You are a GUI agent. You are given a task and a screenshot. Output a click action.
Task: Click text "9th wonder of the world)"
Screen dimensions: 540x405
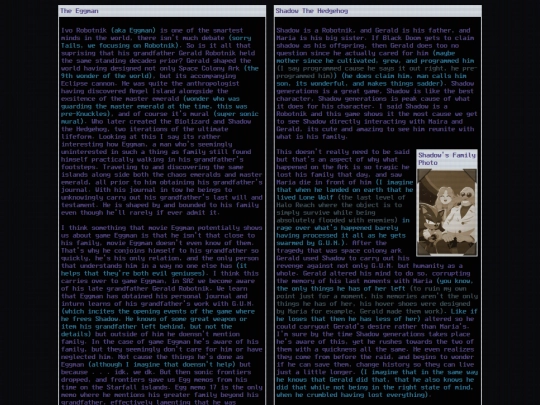[x=107, y=76]
